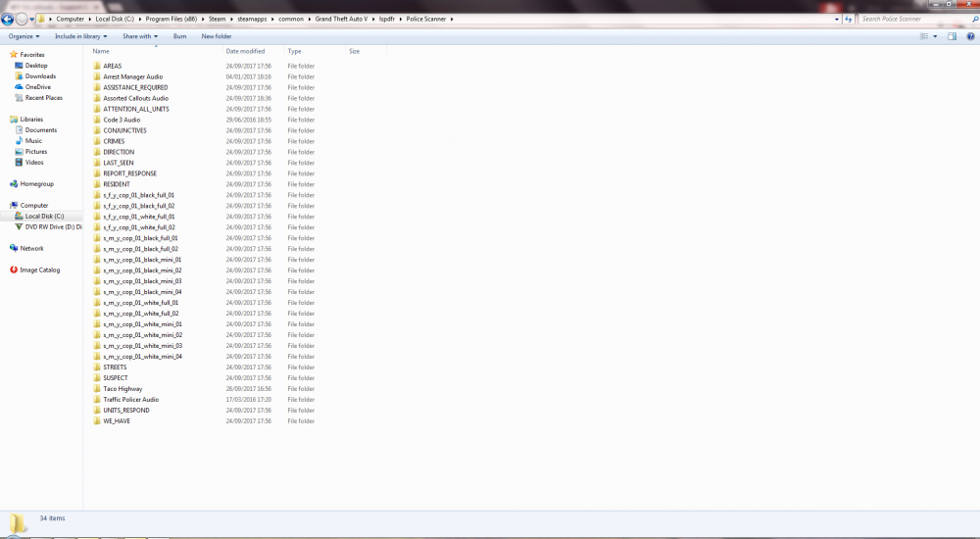Select Libraries in the navigation pane
Image resolution: width=980 pixels, height=539 pixels.
(x=31, y=119)
